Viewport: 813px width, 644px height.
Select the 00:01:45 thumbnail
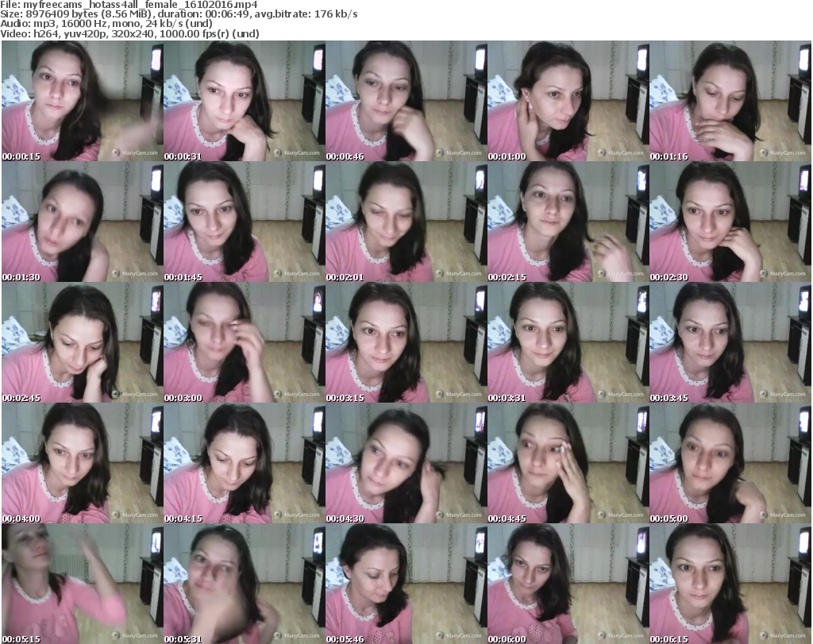coord(244,222)
